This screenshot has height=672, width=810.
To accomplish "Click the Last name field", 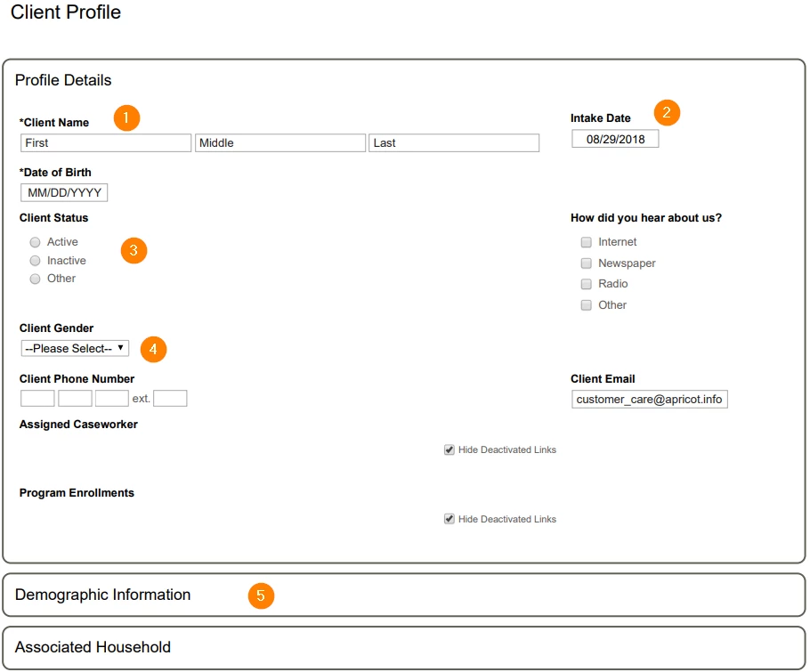I will (454, 143).
